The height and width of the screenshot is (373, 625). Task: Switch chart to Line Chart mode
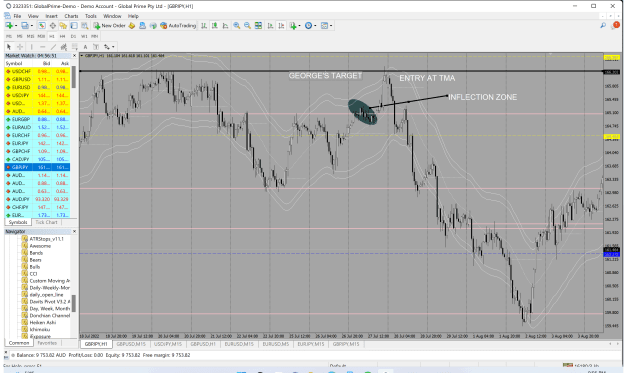[225, 26]
